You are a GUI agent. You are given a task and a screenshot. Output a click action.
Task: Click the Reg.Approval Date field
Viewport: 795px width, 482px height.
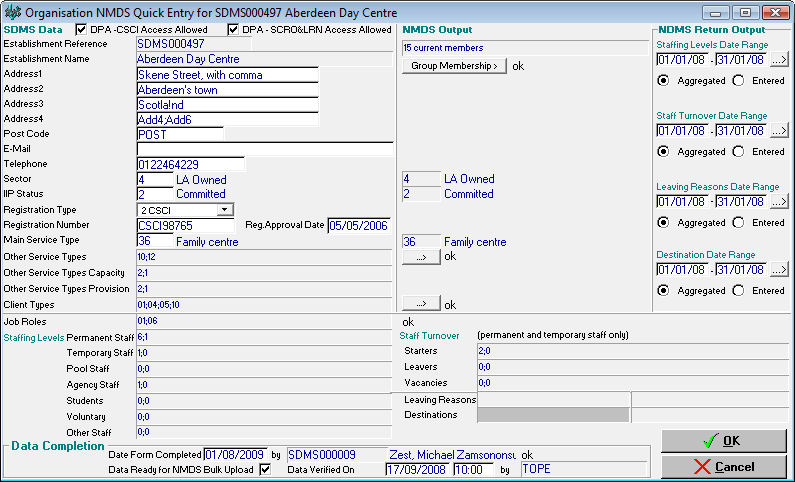(359, 226)
